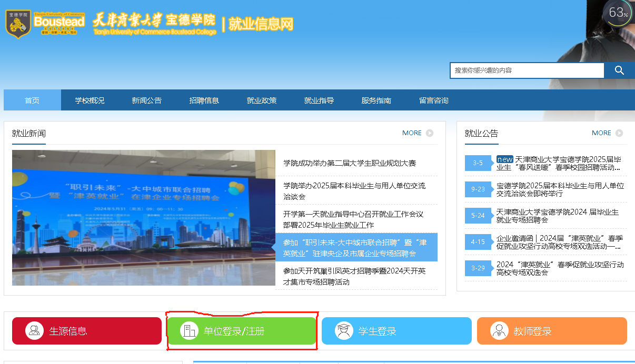
Task: Click the recruitment fair news photo
Action: coord(142,218)
